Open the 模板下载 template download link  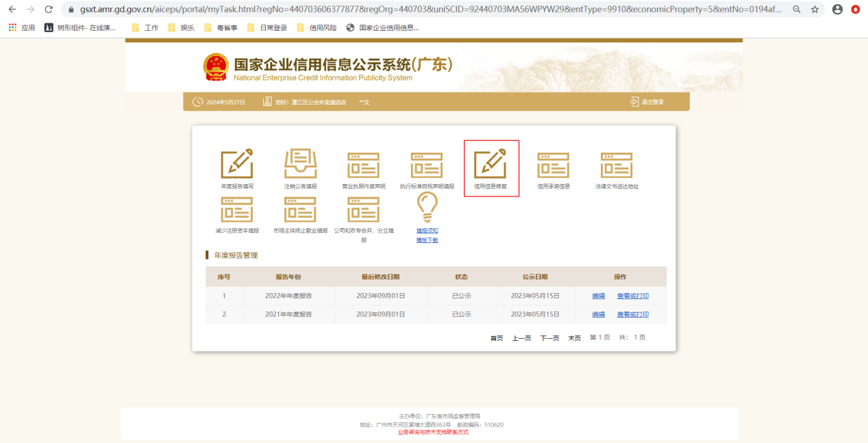pyautogui.click(x=426, y=240)
